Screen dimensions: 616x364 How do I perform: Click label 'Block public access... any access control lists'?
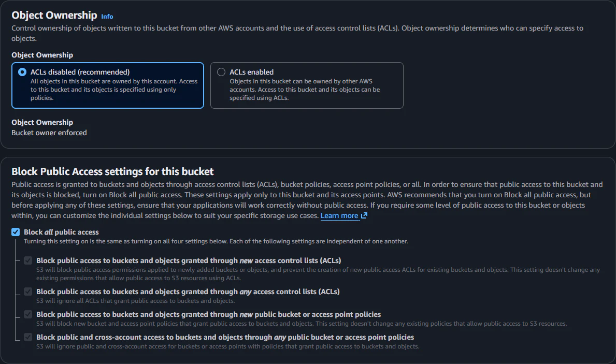188,292
